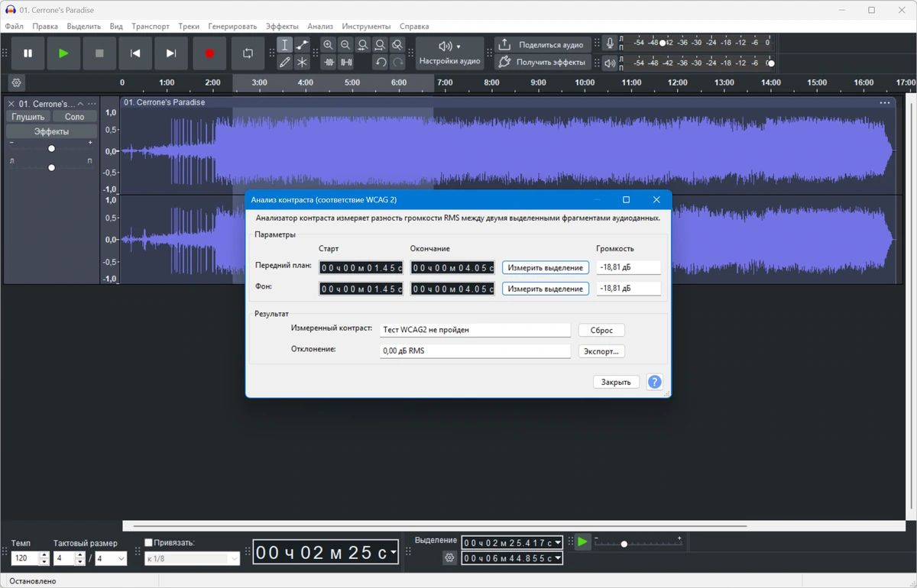Click the Redo arrow icon
Screen dimensions: 917x588
397,63
